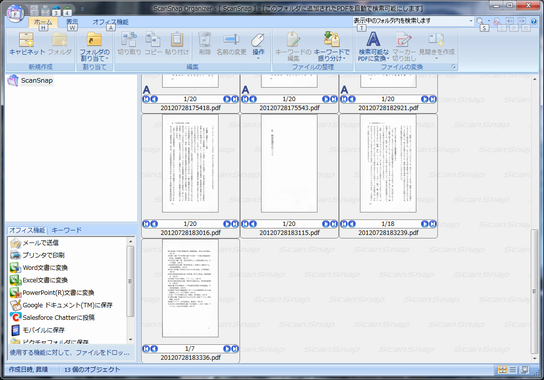
Task: Go to previous page of 20120728183115.pdf
Action: 253,224
